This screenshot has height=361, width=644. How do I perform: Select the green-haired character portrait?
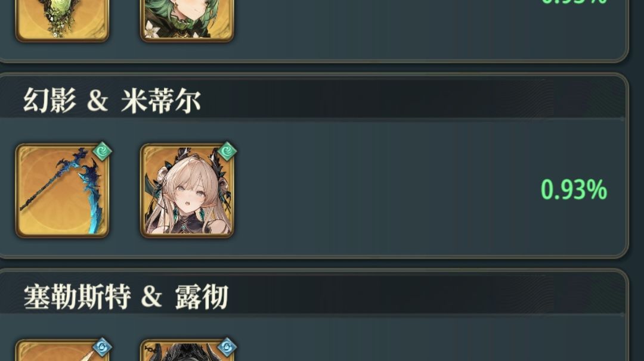(187, 20)
